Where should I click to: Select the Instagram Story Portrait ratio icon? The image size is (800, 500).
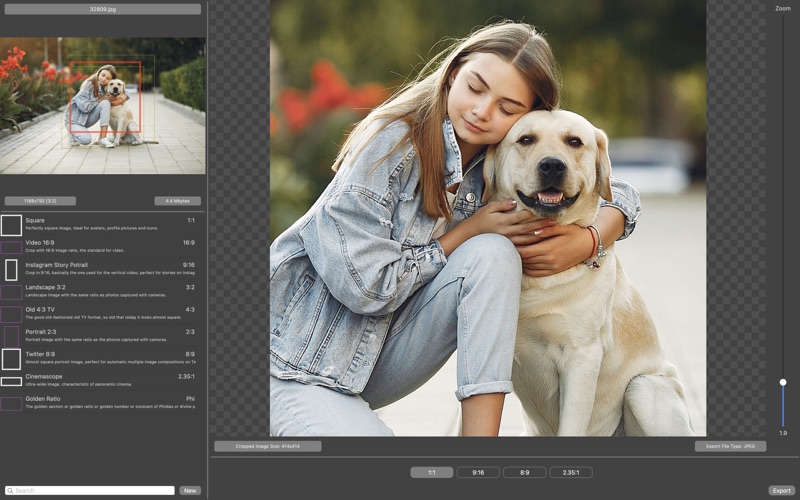11,270
